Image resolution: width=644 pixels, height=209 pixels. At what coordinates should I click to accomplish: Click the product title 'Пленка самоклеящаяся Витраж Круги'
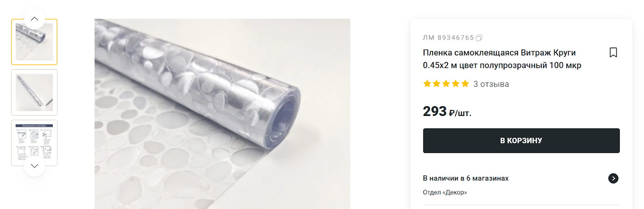[499, 53]
